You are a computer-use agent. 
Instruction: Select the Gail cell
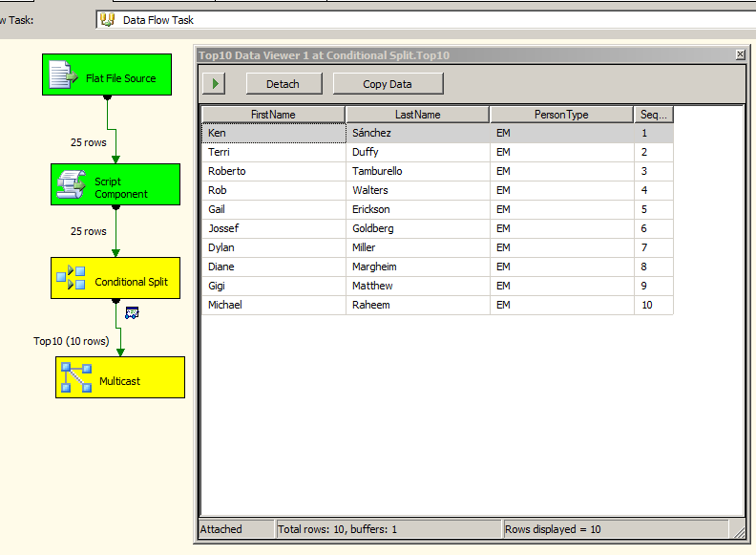click(x=273, y=209)
